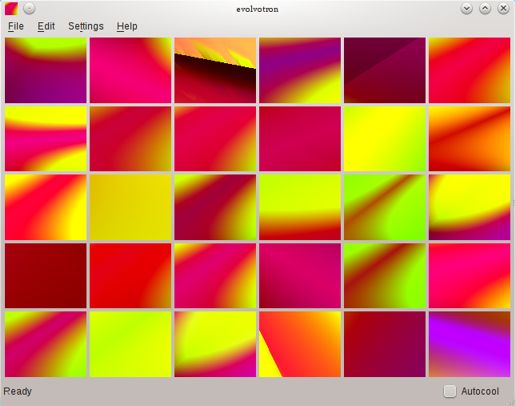Pick the solid lime-yellow tile in bottom row

[x=130, y=344]
